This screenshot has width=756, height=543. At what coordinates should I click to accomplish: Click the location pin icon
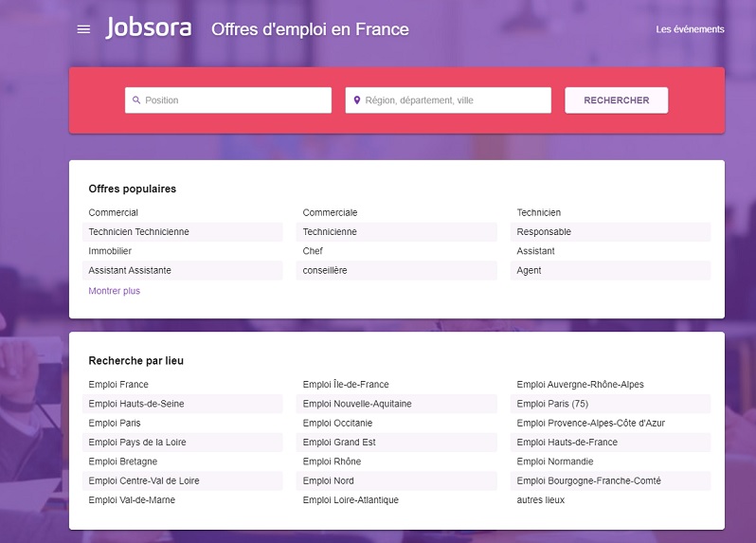357,100
